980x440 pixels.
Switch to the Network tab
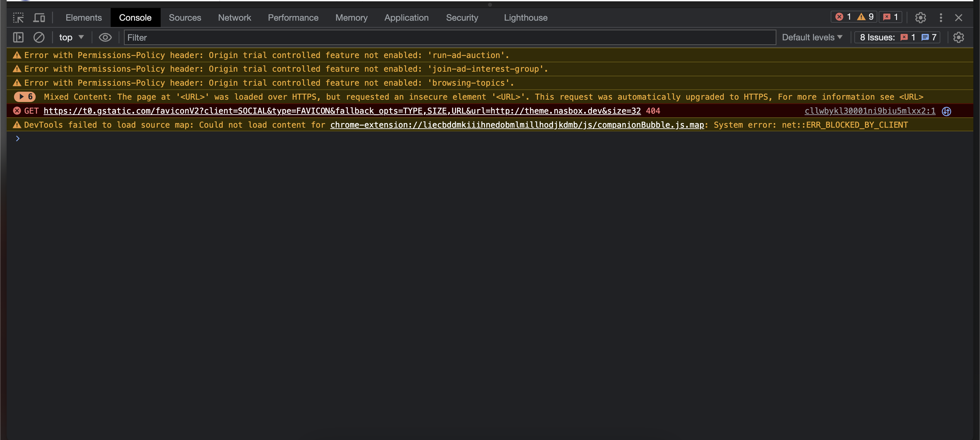[234, 17]
